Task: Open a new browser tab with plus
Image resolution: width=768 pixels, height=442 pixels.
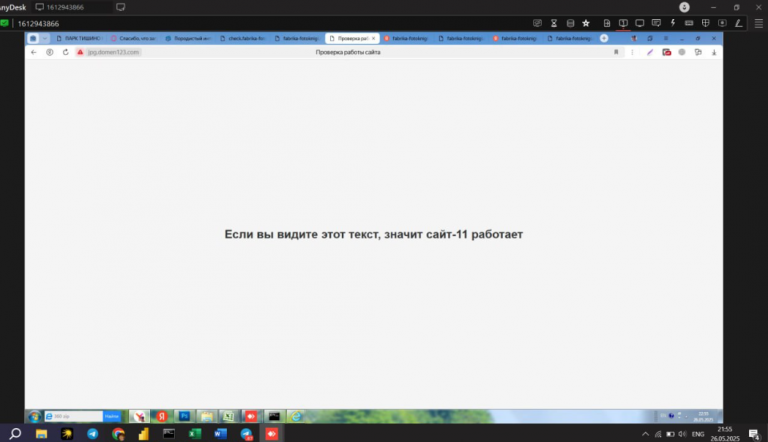Action: 604,38
